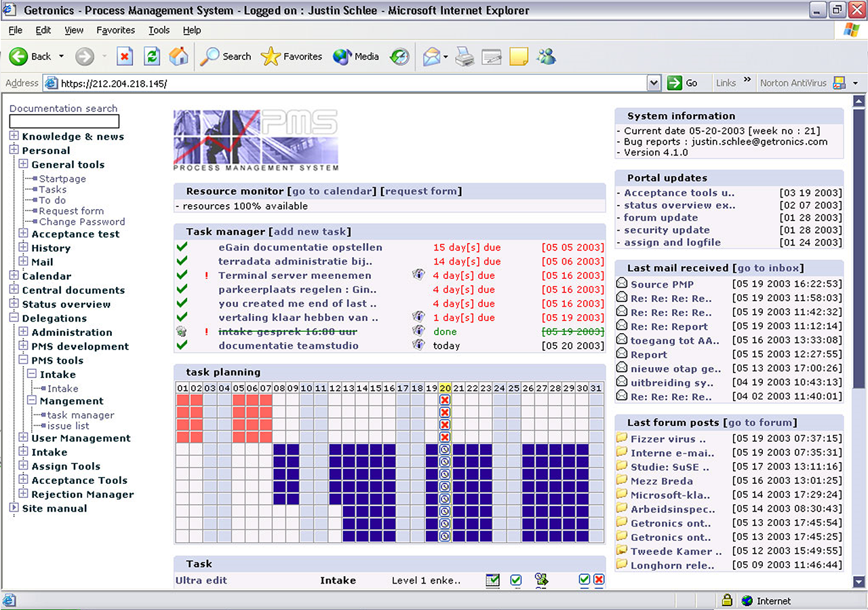The height and width of the screenshot is (610, 868).
Task: Click the Home button in browser toolbar
Action: (x=179, y=56)
